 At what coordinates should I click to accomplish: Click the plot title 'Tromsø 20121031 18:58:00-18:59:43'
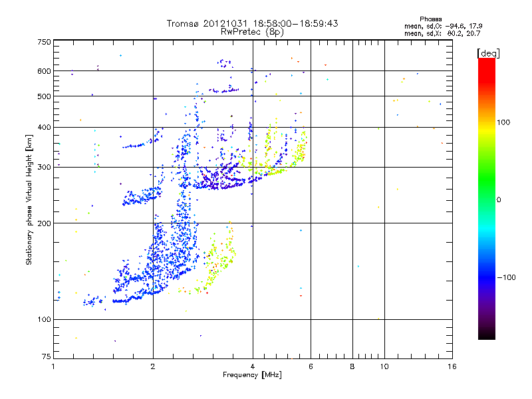coord(252,23)
